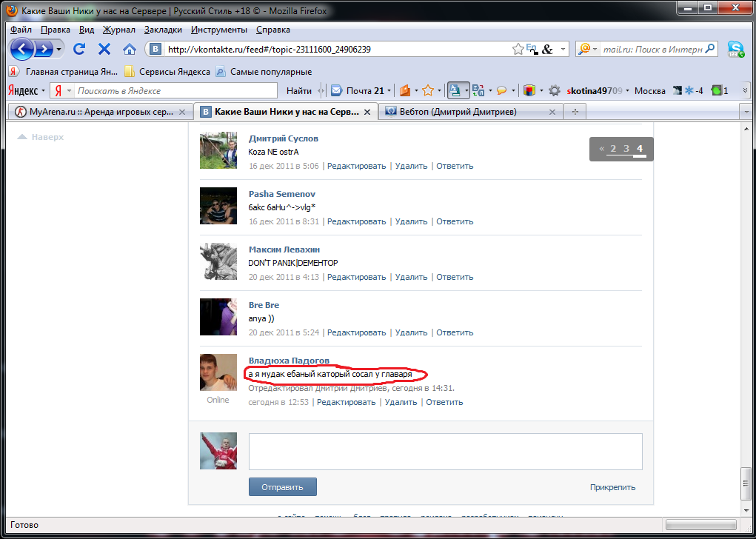
Task: Click Bre Bre's avatar thumbnail
Action: (x=218, y=317)
